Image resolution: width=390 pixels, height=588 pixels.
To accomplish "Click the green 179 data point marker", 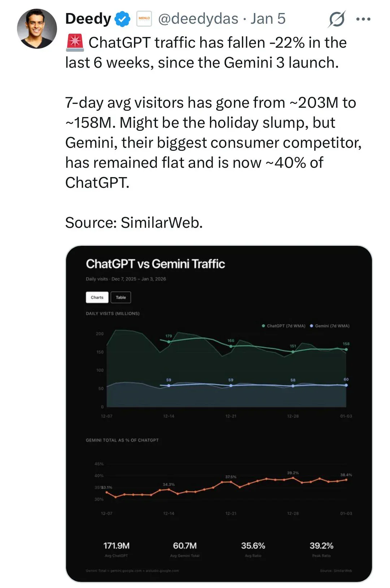I will click(169, 342).
